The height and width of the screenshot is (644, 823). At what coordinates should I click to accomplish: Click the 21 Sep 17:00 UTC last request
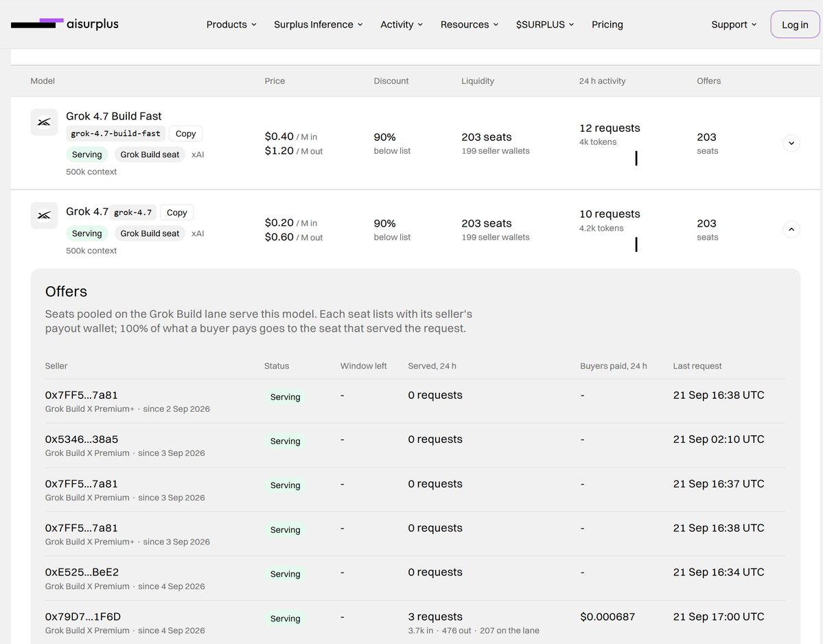(x=719, y=617)
